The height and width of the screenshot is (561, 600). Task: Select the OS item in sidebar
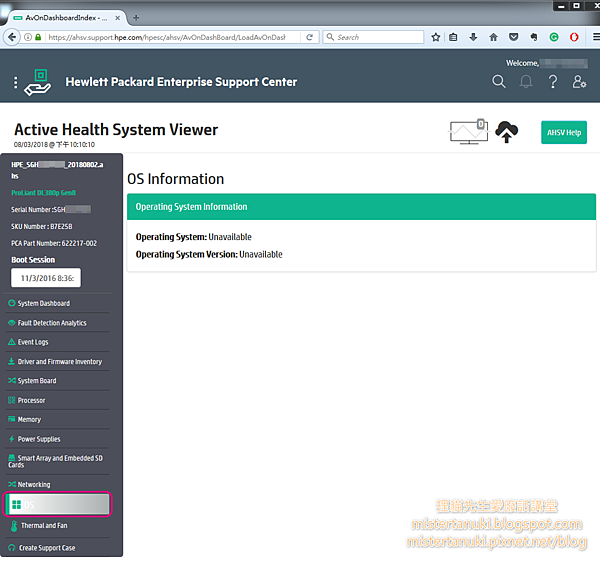[x=57, y=504]
